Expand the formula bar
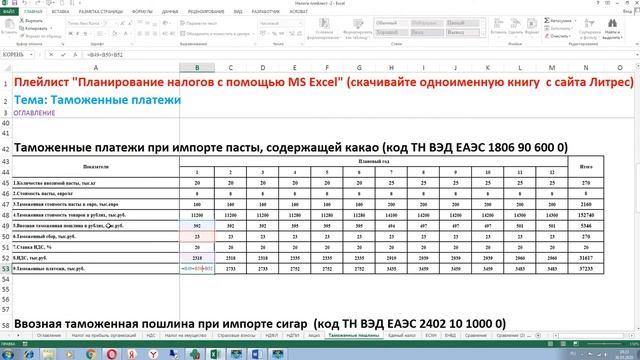This screenshot has height=360, width=640. pyautogui.click(x=637, y=55)
